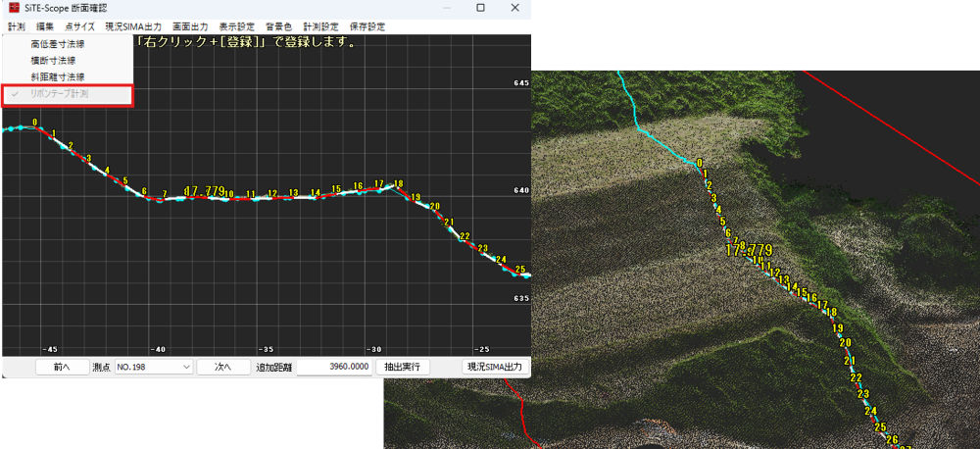
Task: Open the 計測設定 menu
Action: click(x=320, y=26)
